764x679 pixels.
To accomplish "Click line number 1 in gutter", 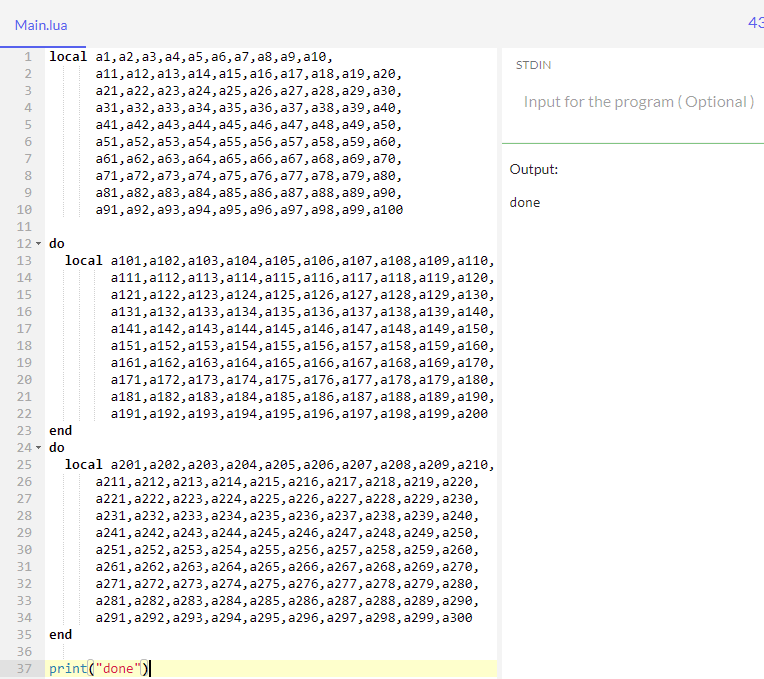I will point(28,57).
